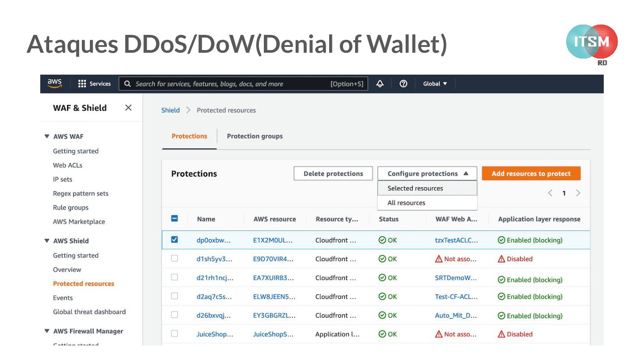Image resolution: width=644 pixels, height=362 pixels.
Task: Uncheck the dp0oxbw resource checkbox
Action: (x=174, y=240)
